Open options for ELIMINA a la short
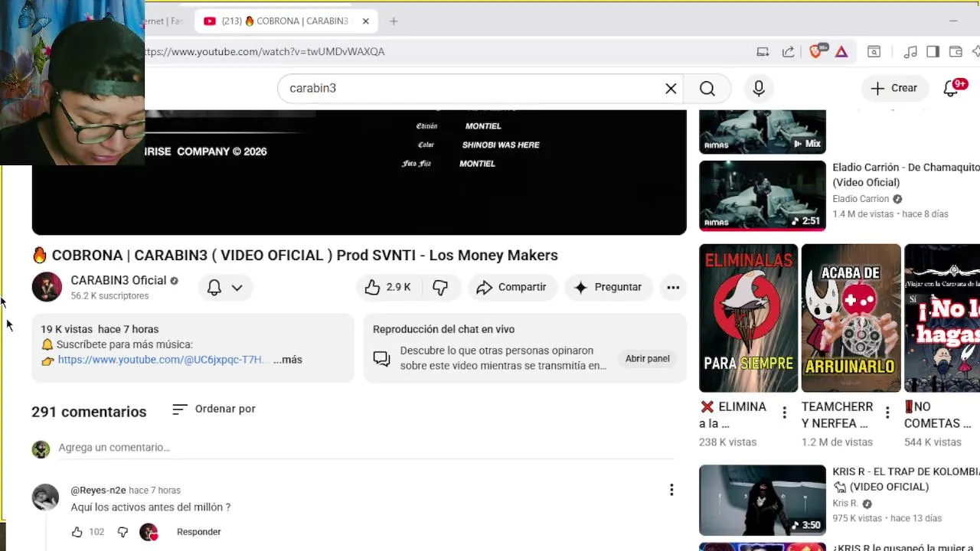The width and height of the screenshot is (980, 551). [x=784, y=413]
